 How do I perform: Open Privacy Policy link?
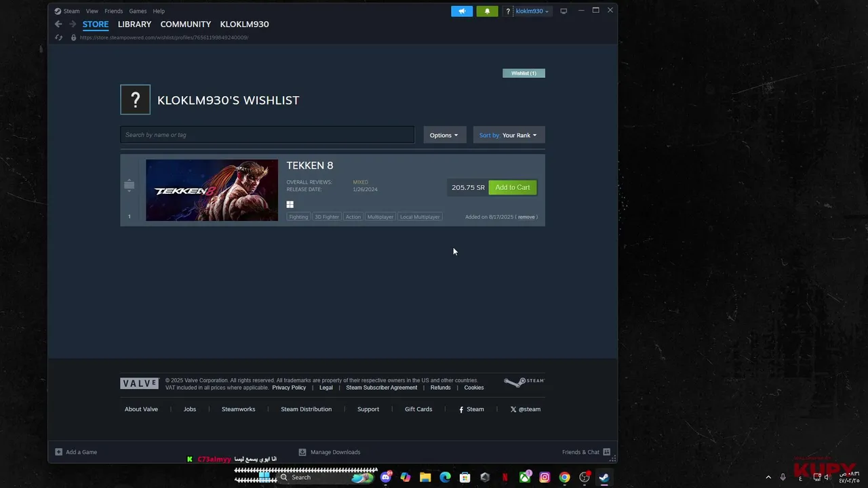click(289, 388)
